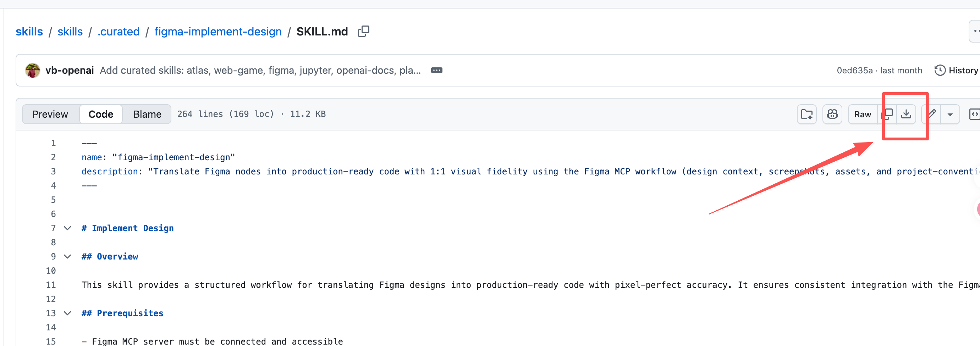Open the Raw file view
The image size is (980, 346).
point(863,114)
